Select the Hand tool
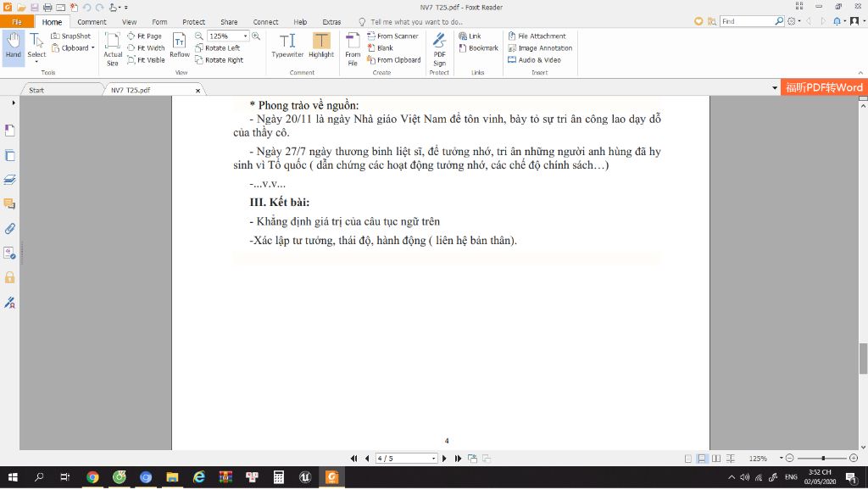 (14, 47)
